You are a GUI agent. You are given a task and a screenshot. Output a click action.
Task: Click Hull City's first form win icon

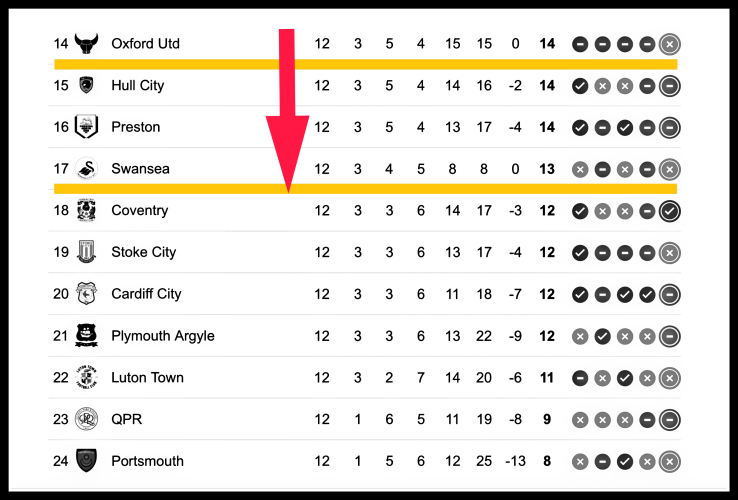[579, 86]
